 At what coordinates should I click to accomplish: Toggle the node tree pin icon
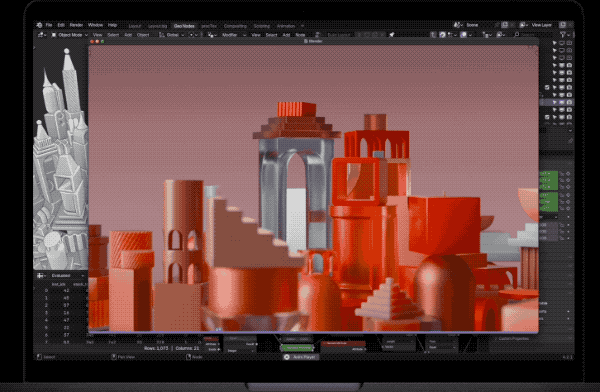tap(392, 35)
